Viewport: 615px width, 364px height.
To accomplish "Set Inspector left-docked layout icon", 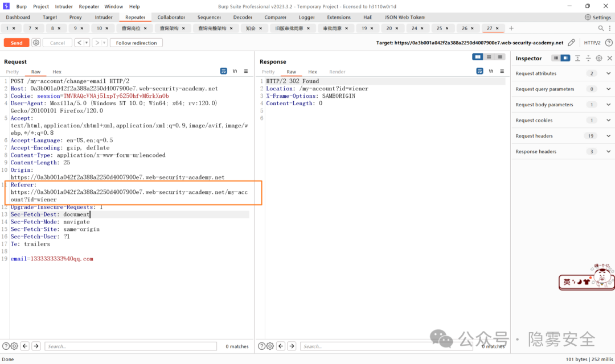I will tap(556, 58).
